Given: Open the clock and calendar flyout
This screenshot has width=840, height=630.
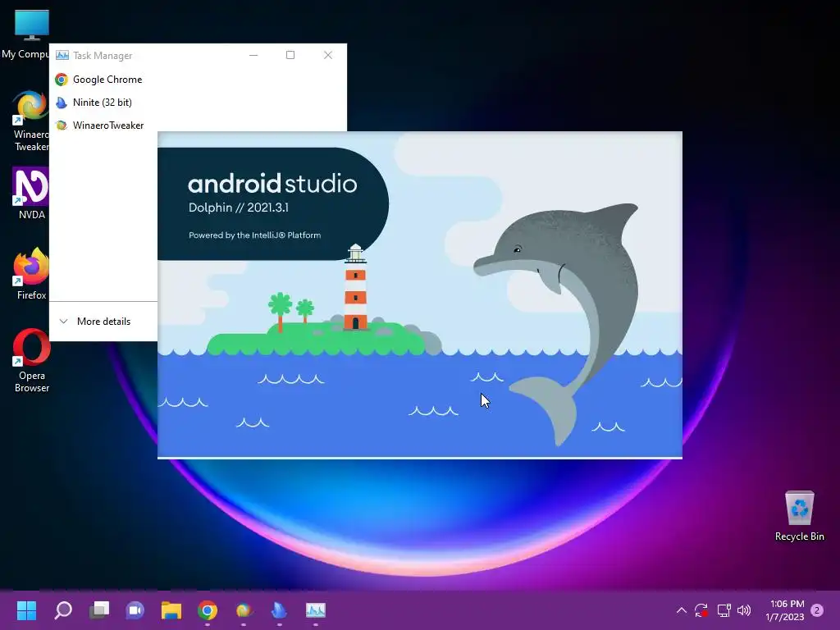Looking at the screenshot, I should [785, 610].
